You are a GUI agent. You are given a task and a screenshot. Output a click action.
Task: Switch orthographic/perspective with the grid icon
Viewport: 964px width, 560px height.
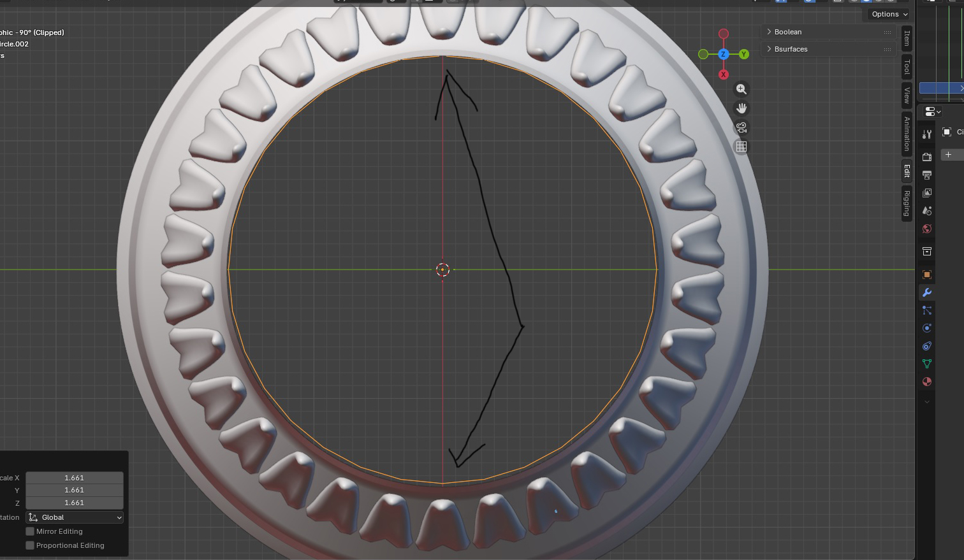click(741, 147)
